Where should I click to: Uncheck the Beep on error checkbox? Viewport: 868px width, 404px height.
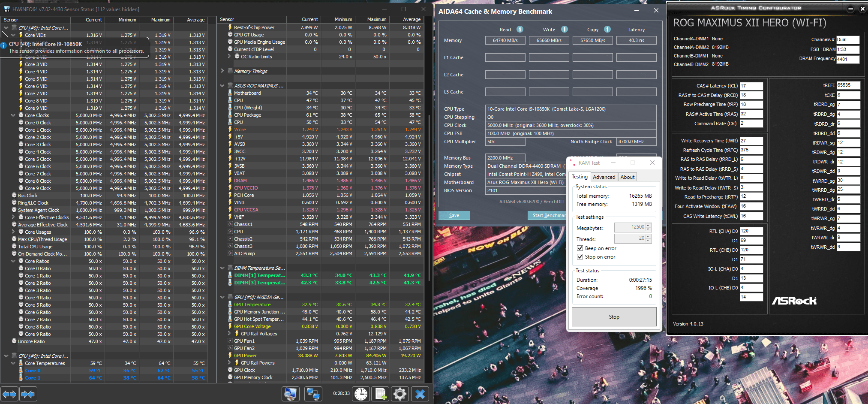tap(580, 248)
